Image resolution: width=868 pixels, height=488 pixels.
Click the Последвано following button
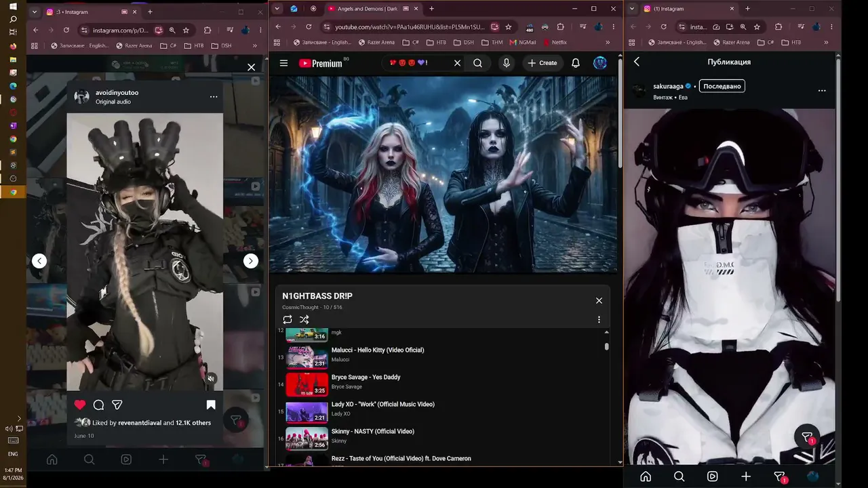(722, 86)
